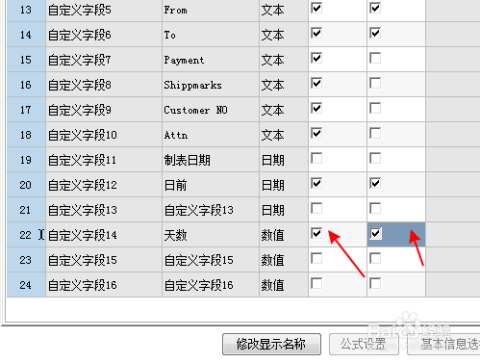Click the Shippmarks display name cell
Viewport: 480px width, 363px height.
click(211, 85)
